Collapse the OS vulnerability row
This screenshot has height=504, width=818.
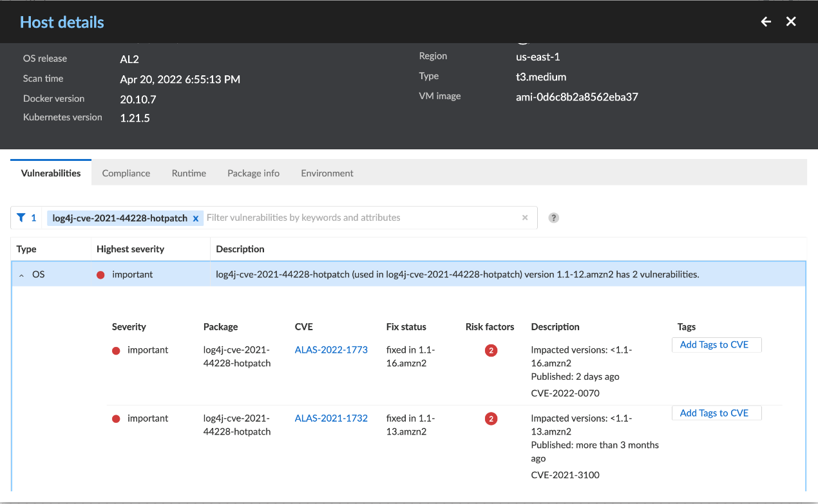coord(21,275)
